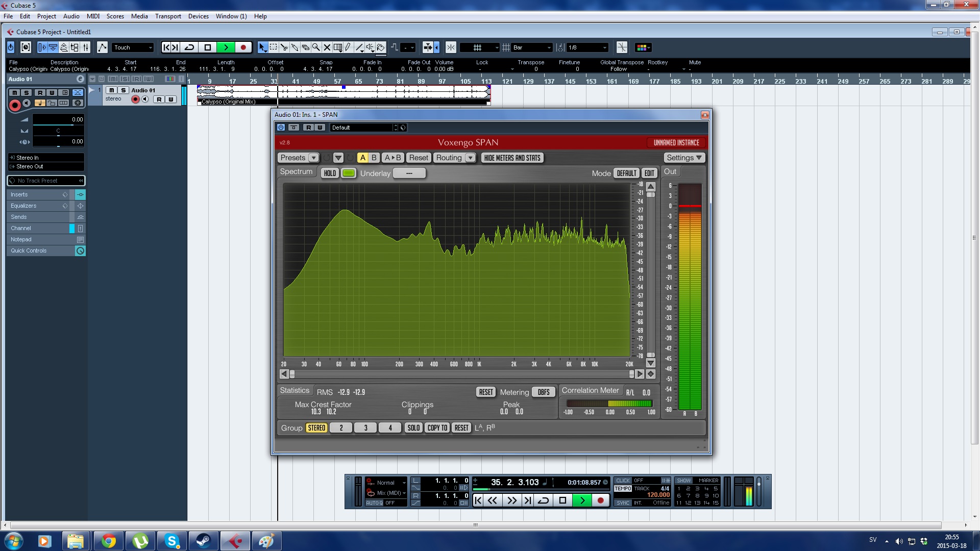Select the Time Warp tool

[337, 47]
